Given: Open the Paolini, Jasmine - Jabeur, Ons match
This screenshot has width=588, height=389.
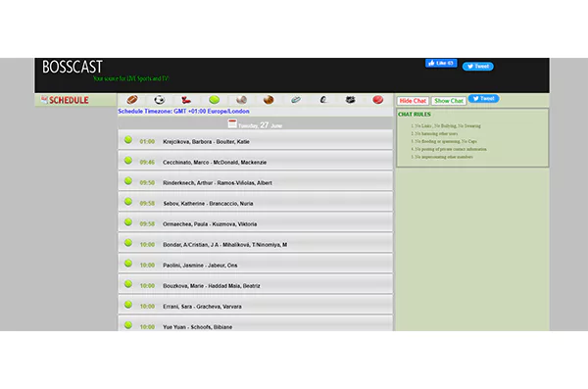Looking at the screenshot, I should [x=256, y=264].
